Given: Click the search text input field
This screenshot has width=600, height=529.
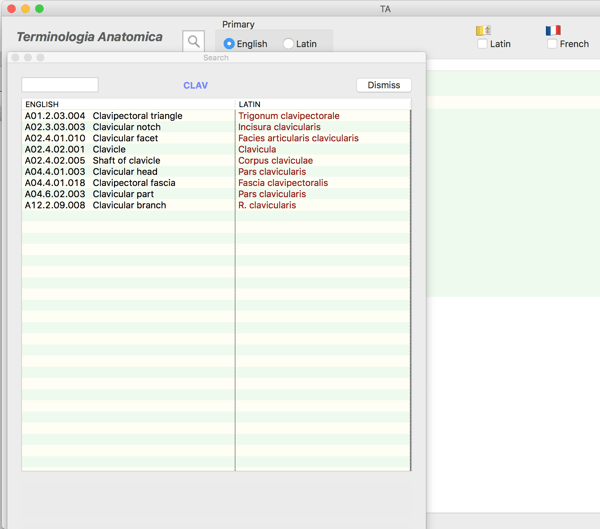Looking at the screenshot, I should [60, 85].
